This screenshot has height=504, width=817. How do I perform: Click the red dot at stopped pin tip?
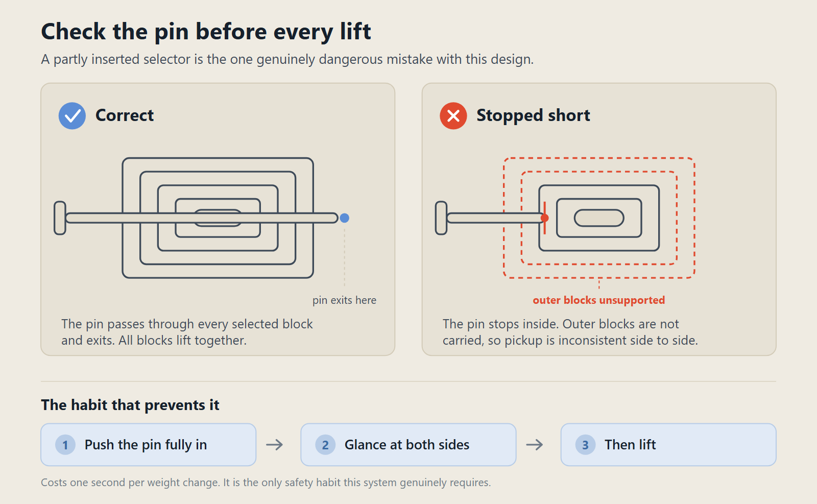point(545,218)
